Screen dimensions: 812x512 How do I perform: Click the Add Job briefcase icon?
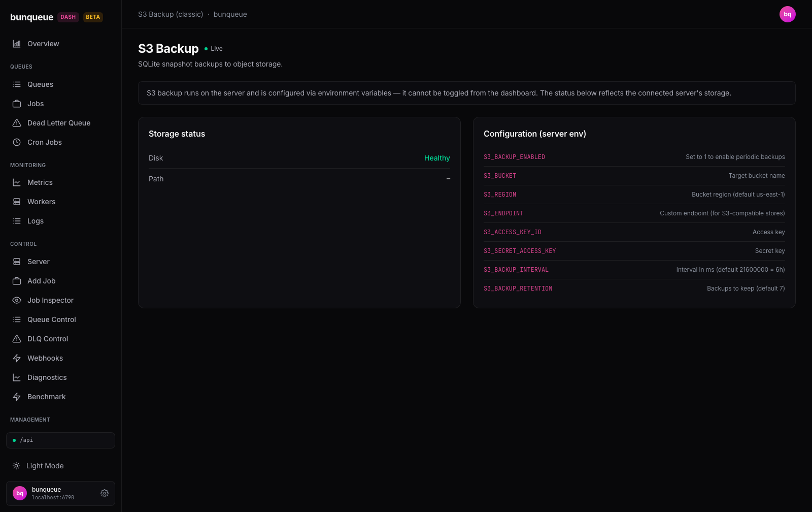tap(17, 281)
